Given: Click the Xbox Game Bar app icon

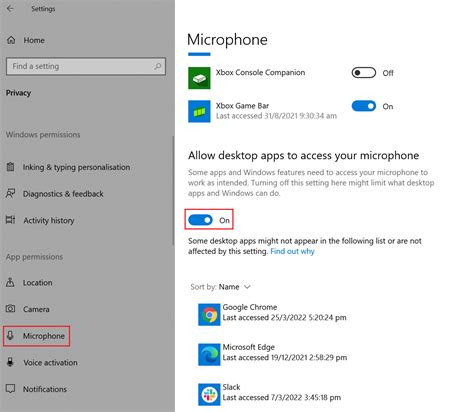Looking at the screenshot, I should click(x=199, y=111).
